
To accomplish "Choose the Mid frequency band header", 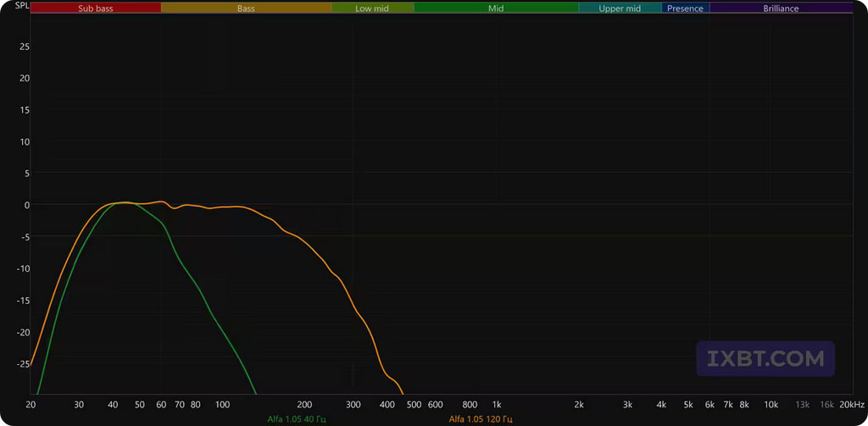I will coord(496,8).
